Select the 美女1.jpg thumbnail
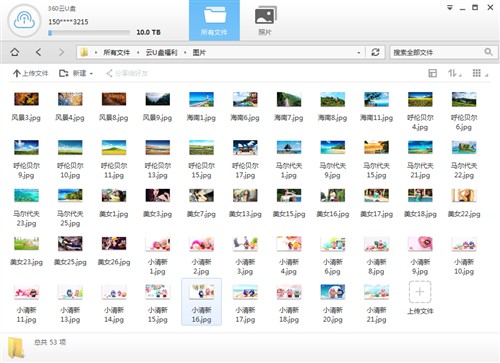 (x=114, y=195)
